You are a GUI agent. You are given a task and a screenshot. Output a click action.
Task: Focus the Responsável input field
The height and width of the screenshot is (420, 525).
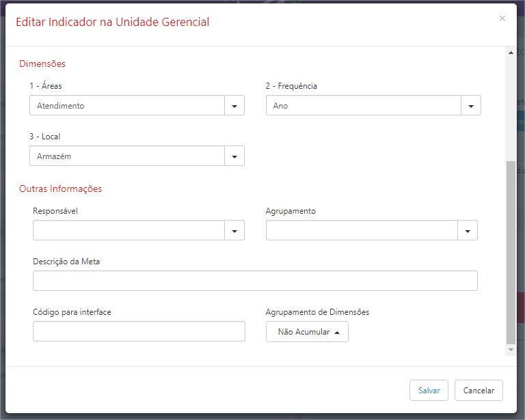coord(129,230)
